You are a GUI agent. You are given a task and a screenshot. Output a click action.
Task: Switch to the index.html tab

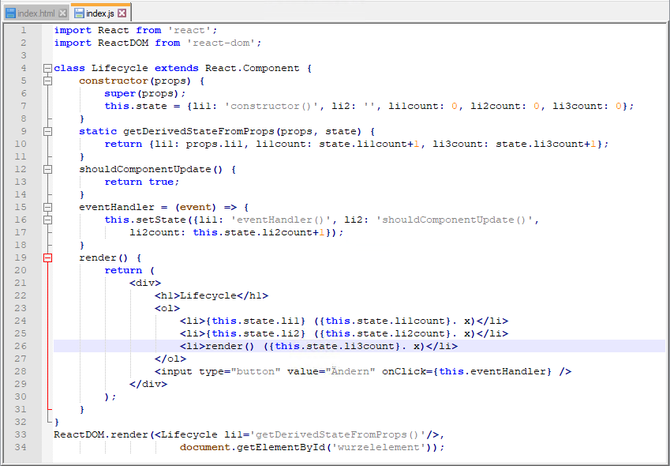point(36,13)
